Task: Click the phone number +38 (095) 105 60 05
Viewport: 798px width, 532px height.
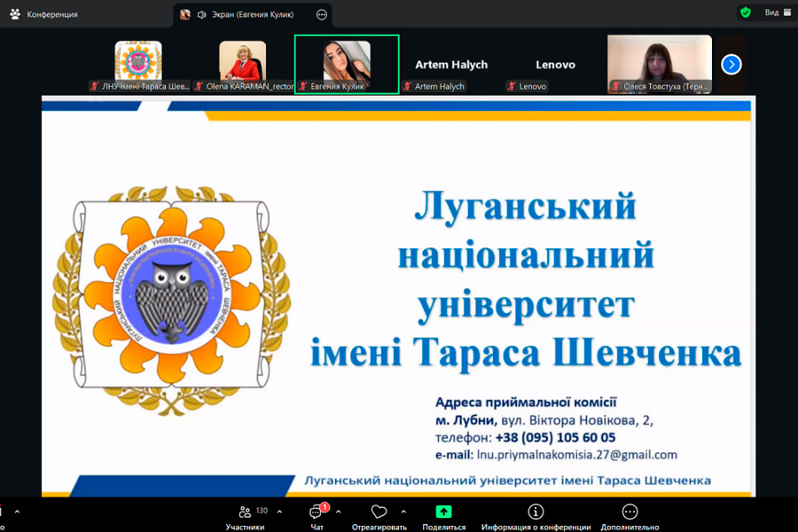Action: pos(555,437)
